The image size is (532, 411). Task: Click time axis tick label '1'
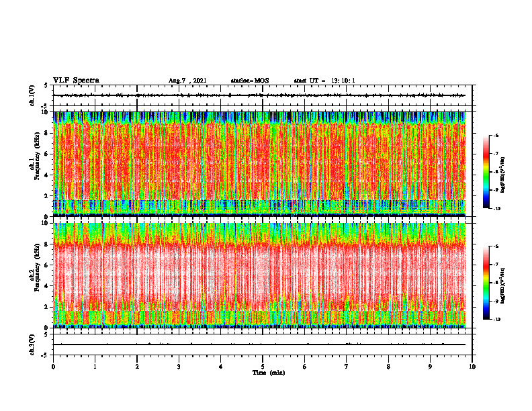tap(95, 367)
